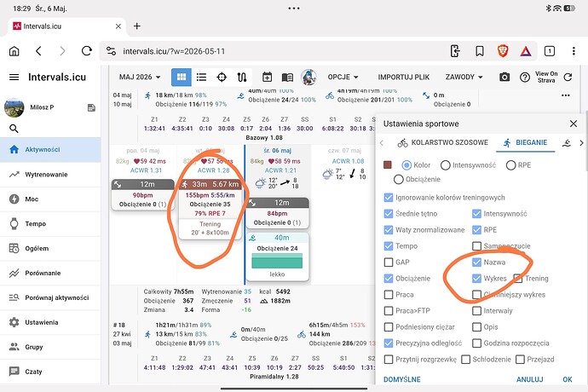Cancel the dialog with ANULUJ
The width and height of the screenshot is (588, 392).
click(529, 379)
